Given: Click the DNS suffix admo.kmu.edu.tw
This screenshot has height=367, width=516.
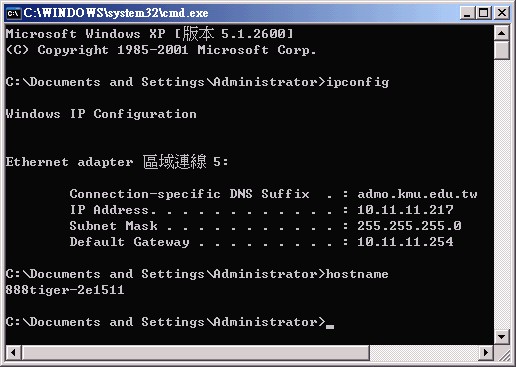Looking at the screenshot, I should click(417, 194).
